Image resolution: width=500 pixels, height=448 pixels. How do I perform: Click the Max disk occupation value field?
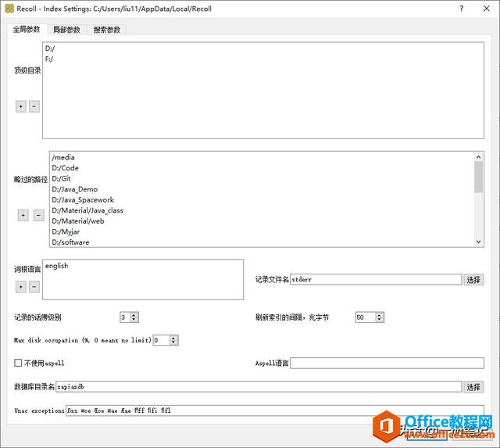[161, 340]
